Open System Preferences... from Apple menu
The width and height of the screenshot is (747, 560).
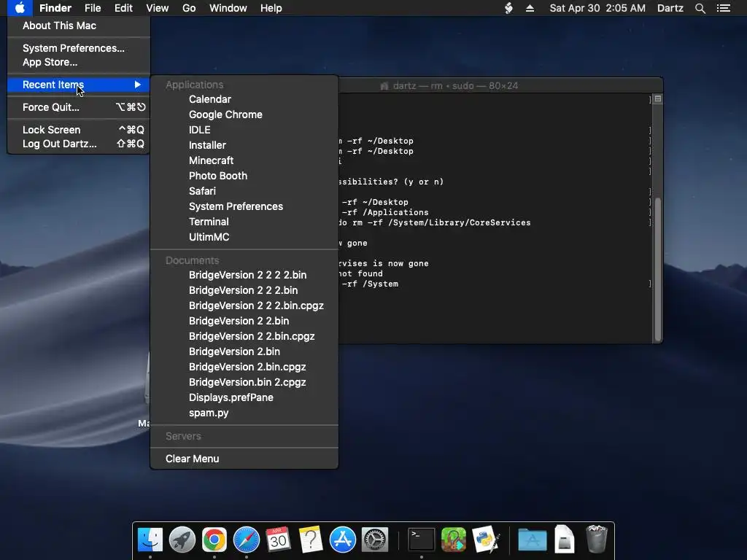tap(74, 48)
